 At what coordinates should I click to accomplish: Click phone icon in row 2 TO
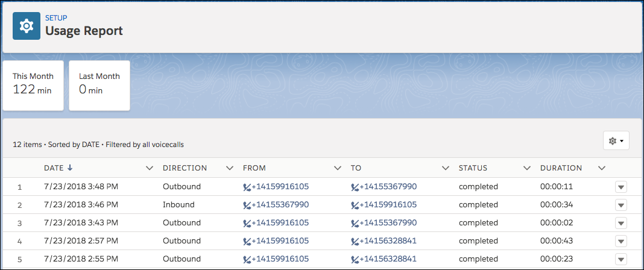pos(355,205)
